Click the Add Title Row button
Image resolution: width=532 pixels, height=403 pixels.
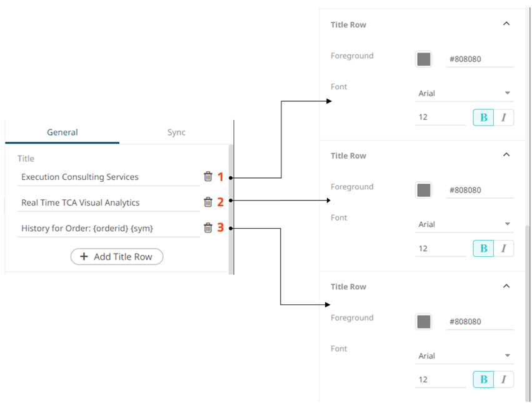tap(116, 257)
